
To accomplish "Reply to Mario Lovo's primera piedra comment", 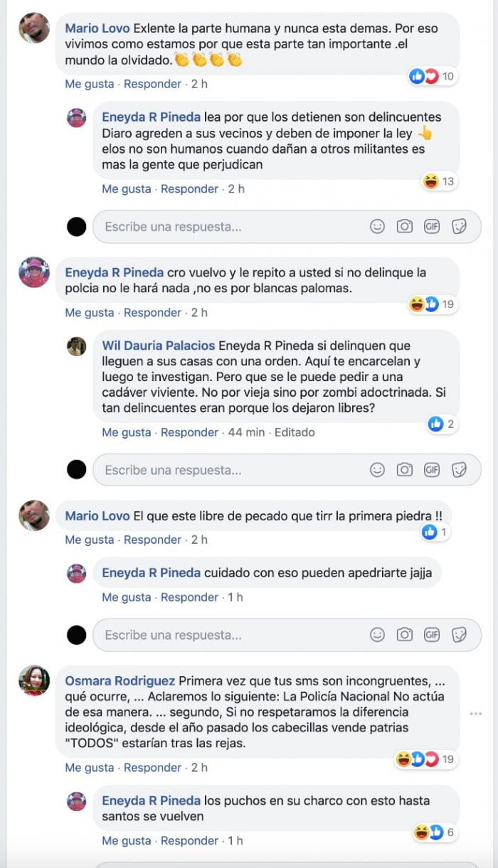I will (x=152, y=540).
